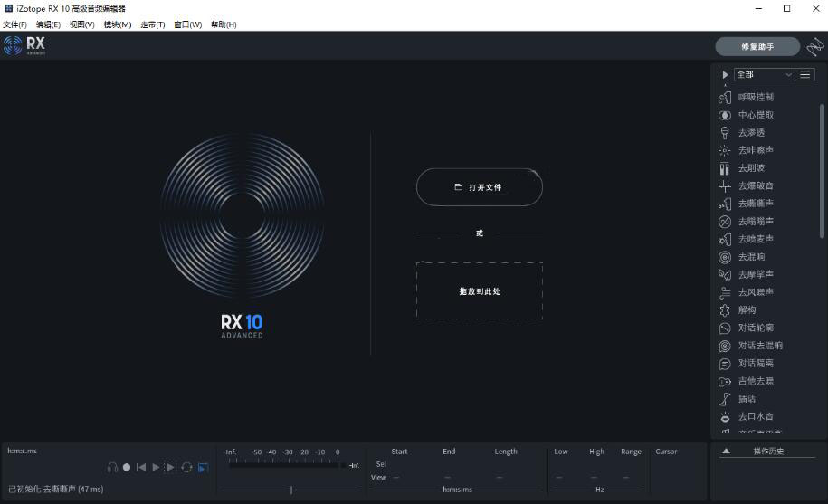Toggle the blue follow playhead button
The image size is (828, 504).
tap(203, 467)
